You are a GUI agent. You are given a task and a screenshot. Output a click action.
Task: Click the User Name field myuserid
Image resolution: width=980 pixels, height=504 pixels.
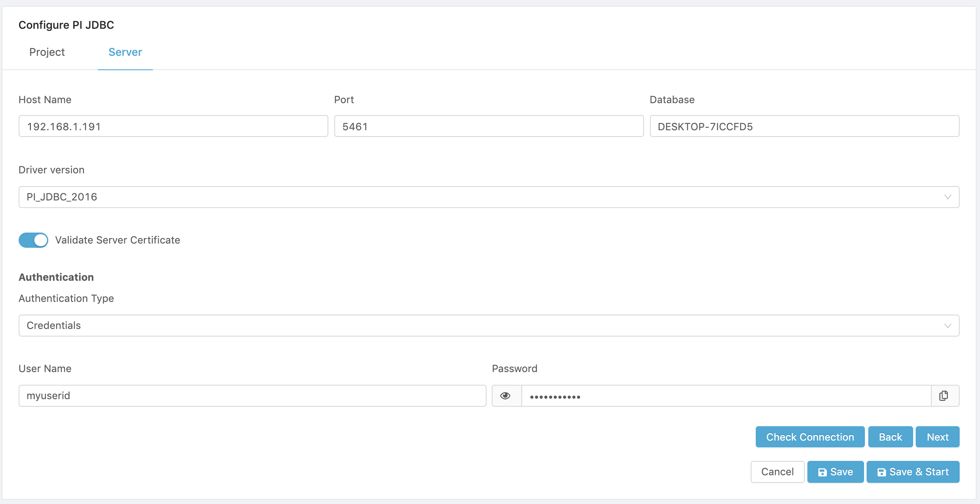click(x=252, y=396)
